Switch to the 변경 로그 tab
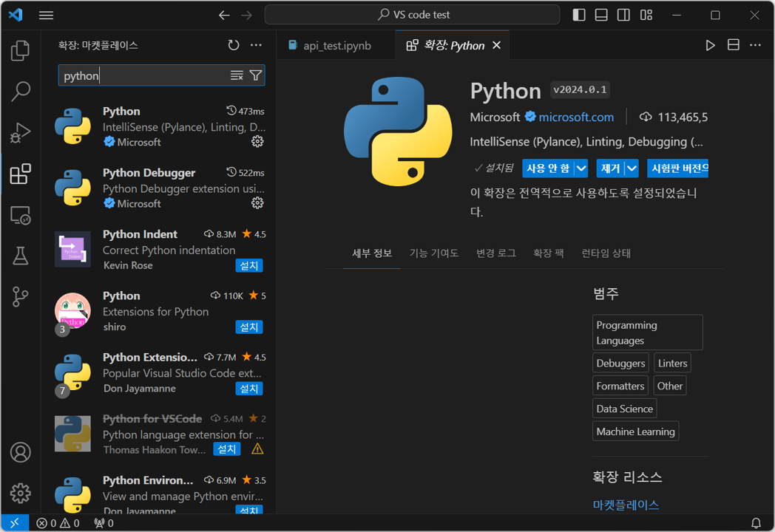Screen dimensions: 775x532 [495, 253]
